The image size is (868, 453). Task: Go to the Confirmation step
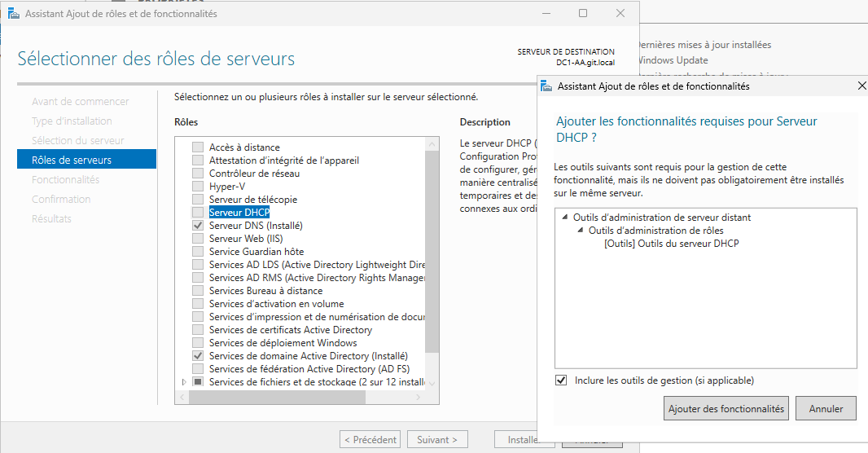pos(61,199)
